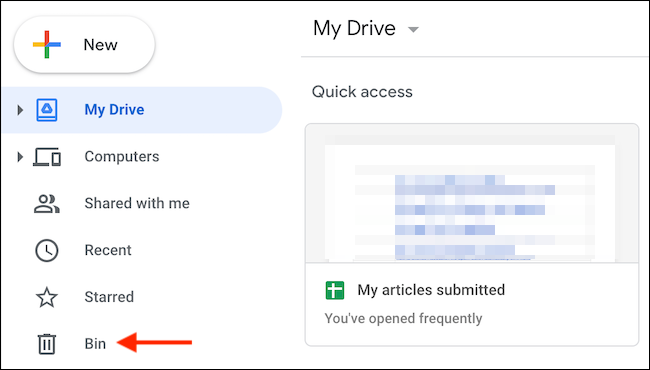Click the Computers devices icon

[x=47, y=157]
